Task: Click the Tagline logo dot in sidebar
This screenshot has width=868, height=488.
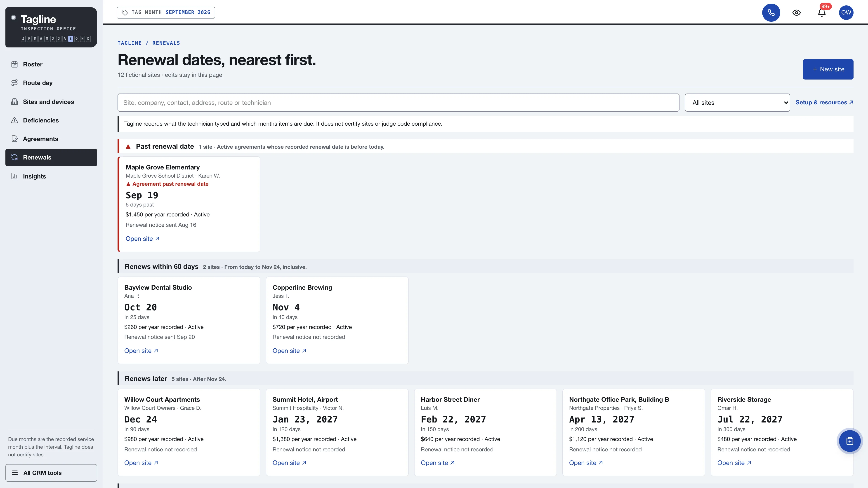Action: pos(14,18)
